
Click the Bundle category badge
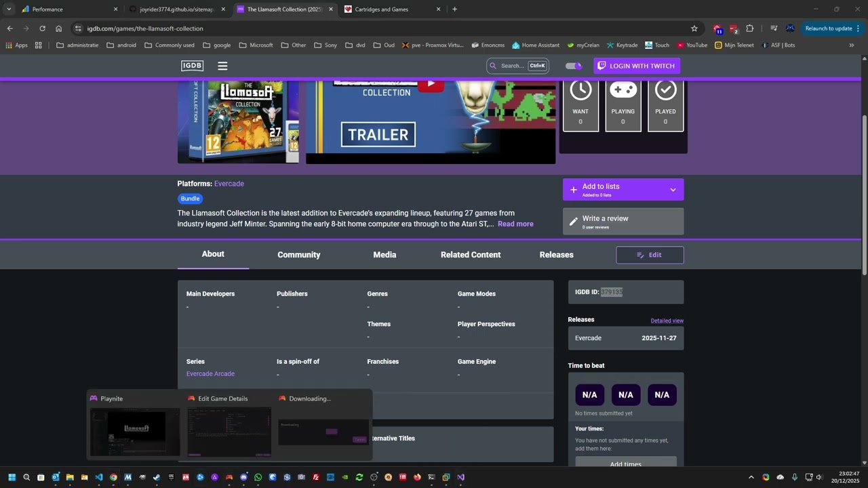tap(191, 199)
